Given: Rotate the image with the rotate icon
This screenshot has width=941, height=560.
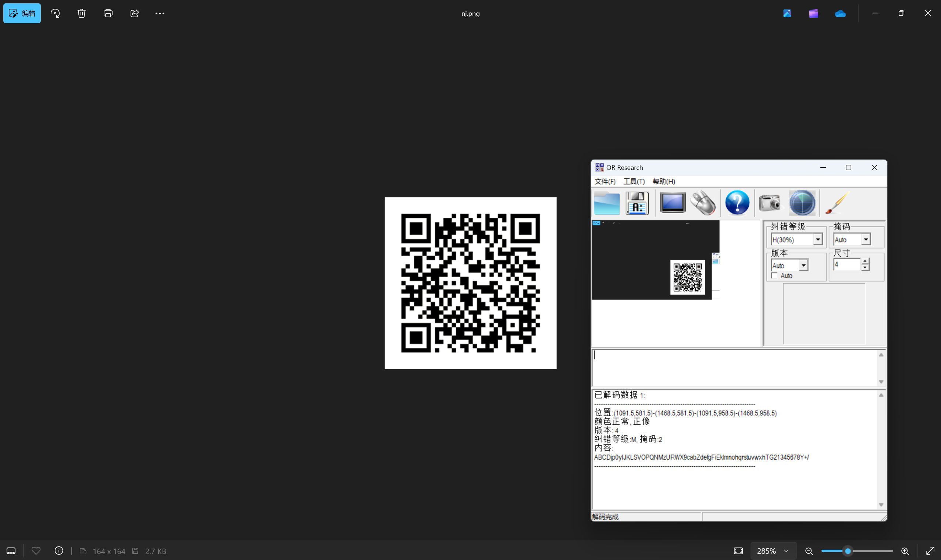Looking at the screenshot, I should coord(55,13).
